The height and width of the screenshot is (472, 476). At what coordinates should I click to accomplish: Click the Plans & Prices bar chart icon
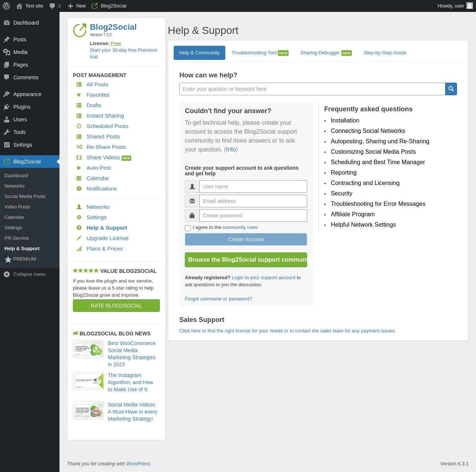[x=79, y=249]
